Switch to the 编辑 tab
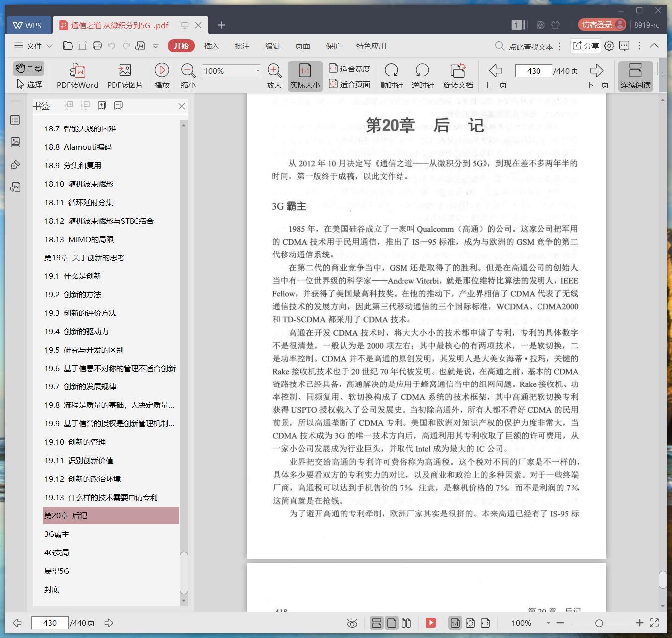Image resolution: width=672 pixels, height=638 pixels. pos(272,46)
